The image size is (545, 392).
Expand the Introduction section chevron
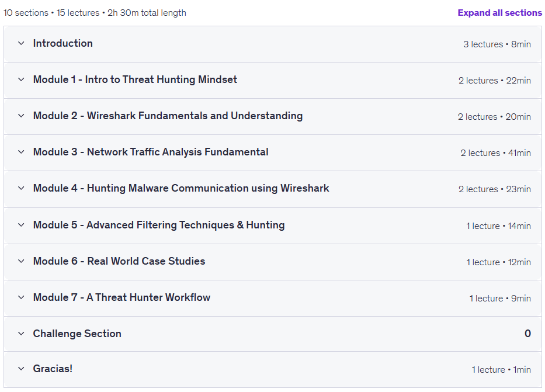coord(21,43)
